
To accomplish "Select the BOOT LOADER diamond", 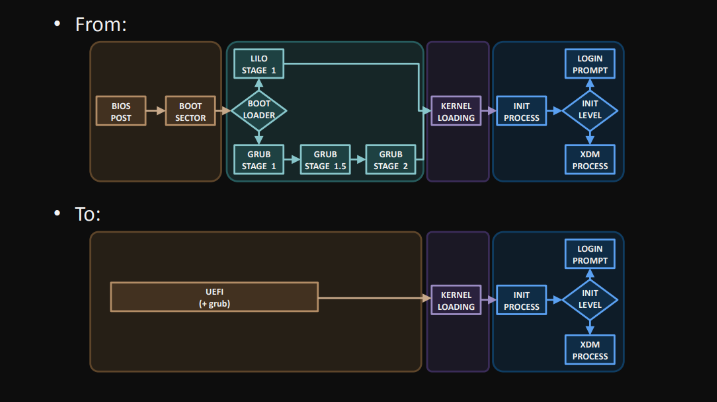I will tap(259, 111).
